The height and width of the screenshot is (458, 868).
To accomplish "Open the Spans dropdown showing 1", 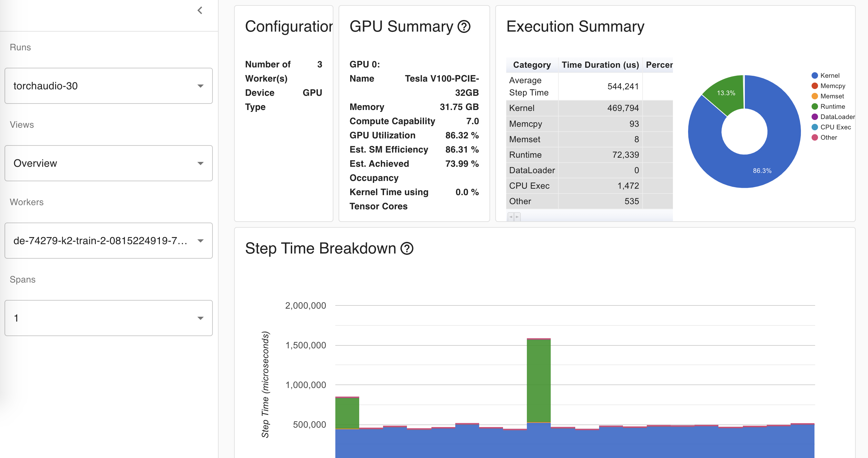I will click(x=108, y=318).
